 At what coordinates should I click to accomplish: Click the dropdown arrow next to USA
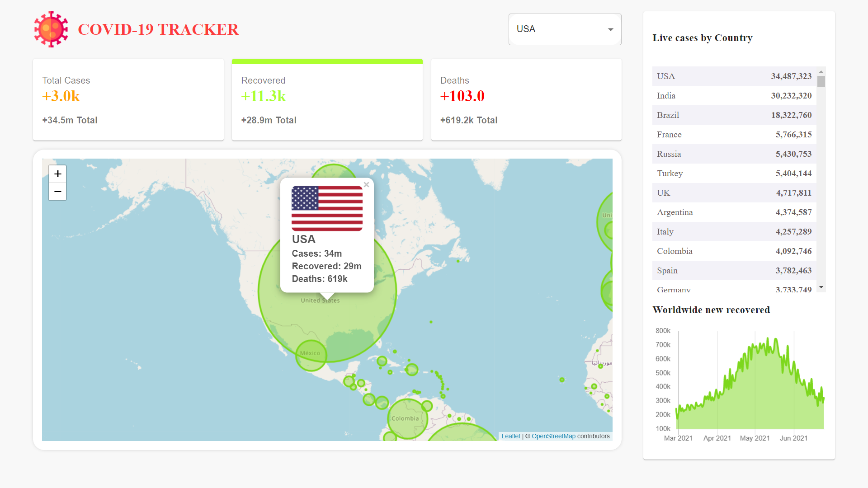point(610,29)
